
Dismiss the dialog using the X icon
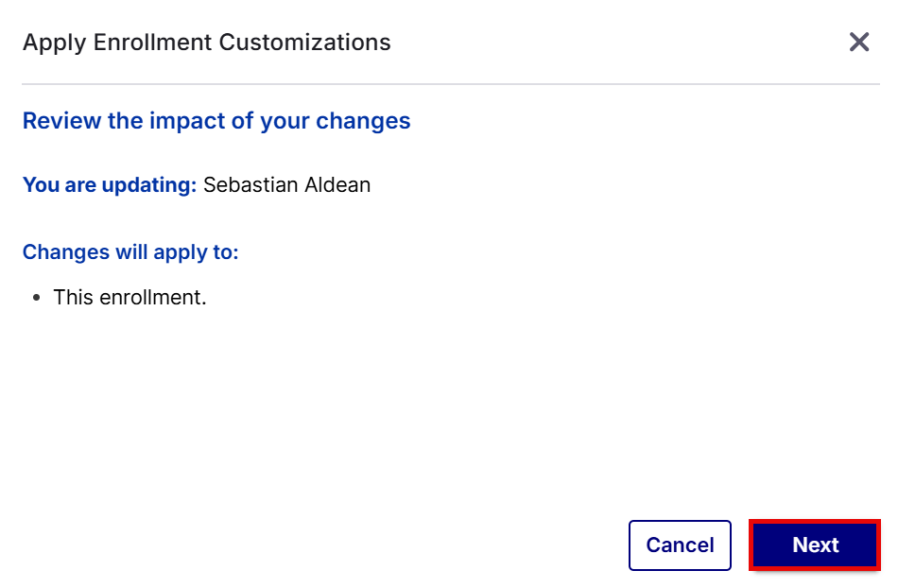859,42
